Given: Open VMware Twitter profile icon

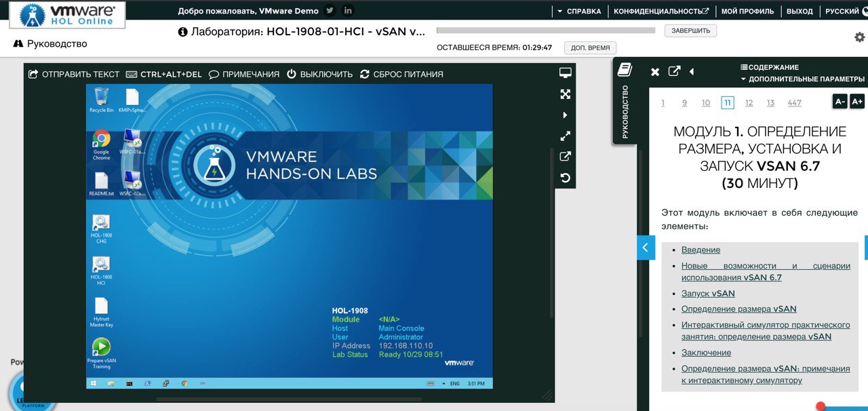Looking at the screenshot, I should tap(330, 11).
